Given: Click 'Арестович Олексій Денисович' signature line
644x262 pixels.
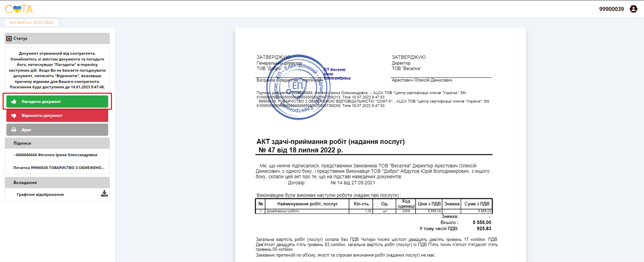Looking at the screenshot, I should tap(422, 80).
